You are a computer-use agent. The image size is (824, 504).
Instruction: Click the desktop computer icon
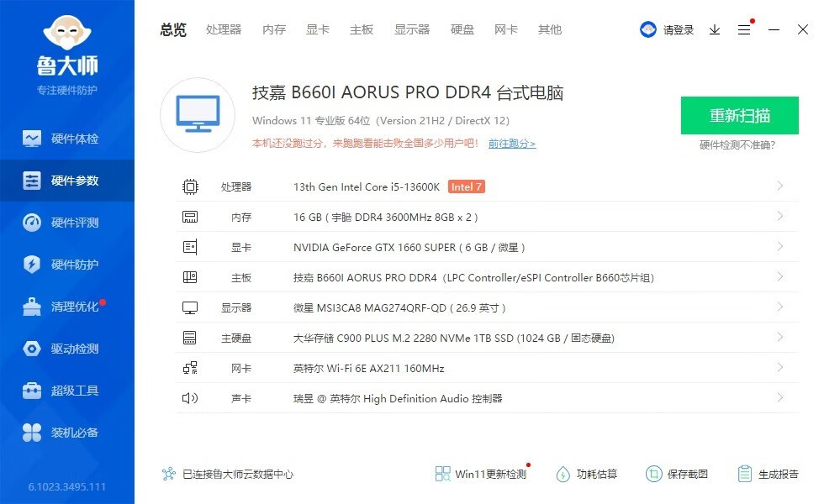click(198, 115)
